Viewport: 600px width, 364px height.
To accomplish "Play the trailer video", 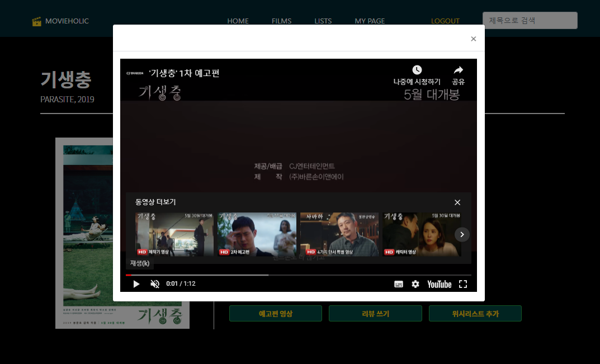I will coord(136,284).
